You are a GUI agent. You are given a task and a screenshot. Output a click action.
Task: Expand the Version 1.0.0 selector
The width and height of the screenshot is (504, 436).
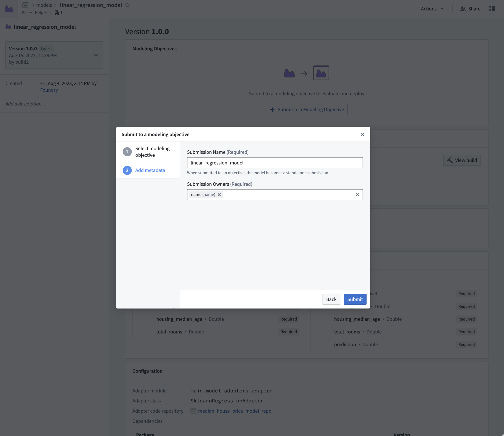point(54,55)
